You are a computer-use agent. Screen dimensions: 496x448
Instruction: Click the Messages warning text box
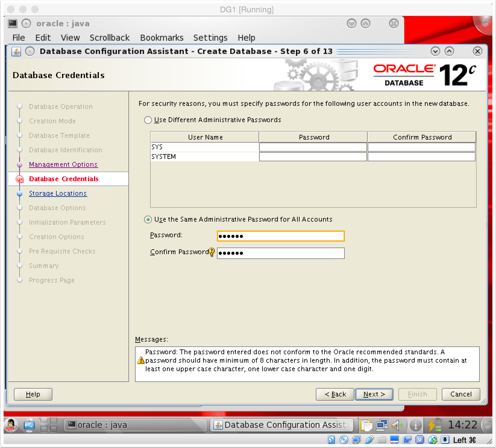tap(307, 364)
